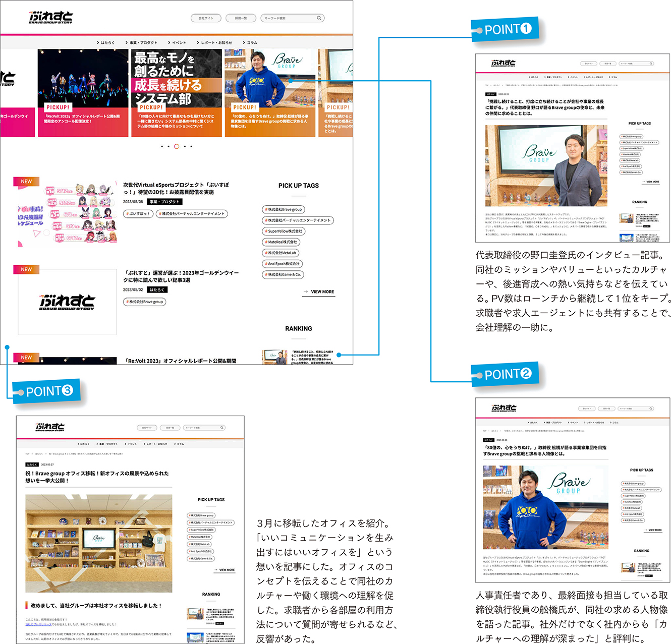Click the ぶれすと logo in main site header
This screenshot has height=644, width=671.
click(x=51, y=18)
